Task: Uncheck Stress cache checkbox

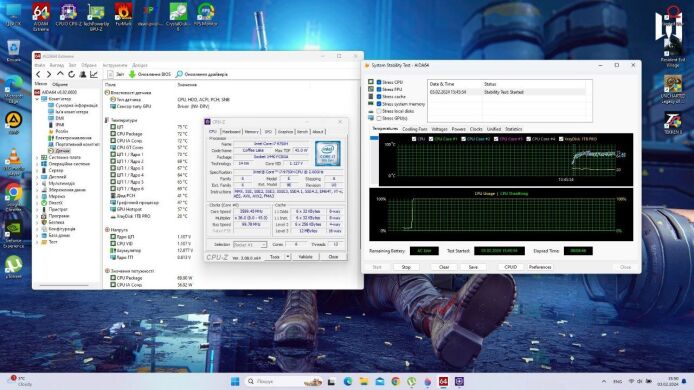Action: (x=379, y=97)
